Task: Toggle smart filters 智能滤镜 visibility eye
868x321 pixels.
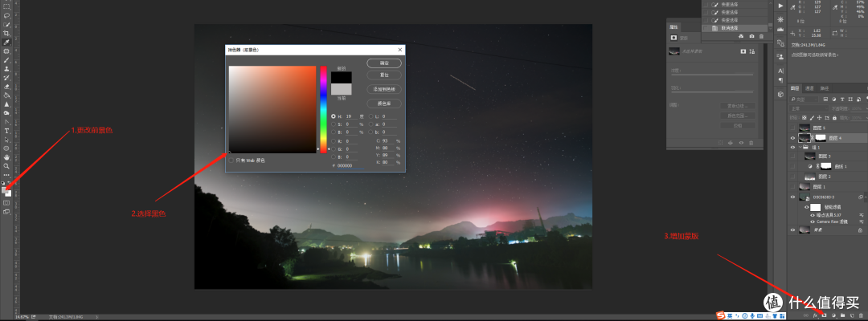Action: 807,206
